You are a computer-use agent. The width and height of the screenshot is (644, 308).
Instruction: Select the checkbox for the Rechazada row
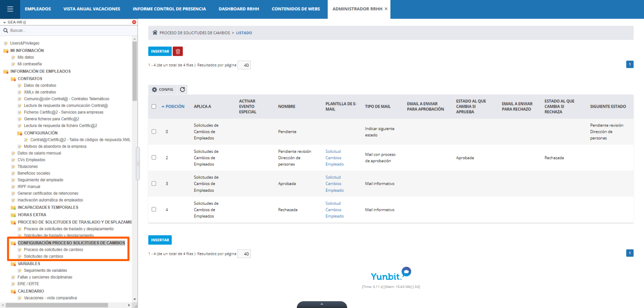[x=154, y=209]
